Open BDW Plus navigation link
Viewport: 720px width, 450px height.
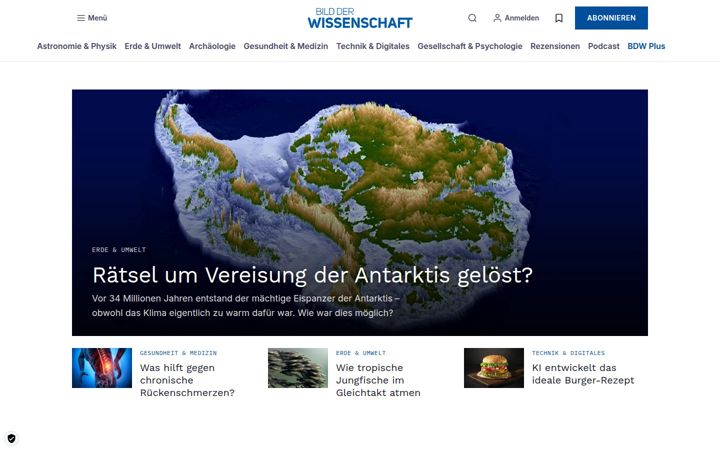tap(646, 46)
